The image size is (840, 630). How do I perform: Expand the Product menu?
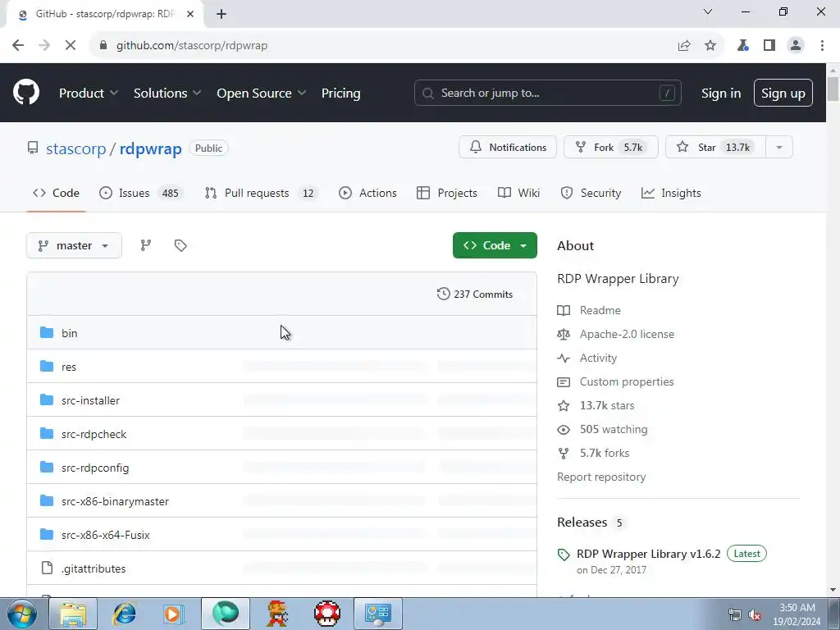click(x=89, y=94)
